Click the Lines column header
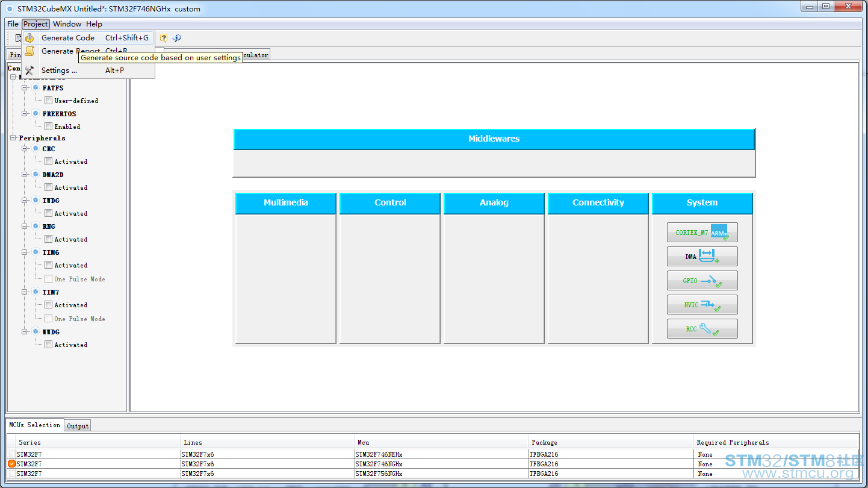The image size is (868, 488). [268, 442]
